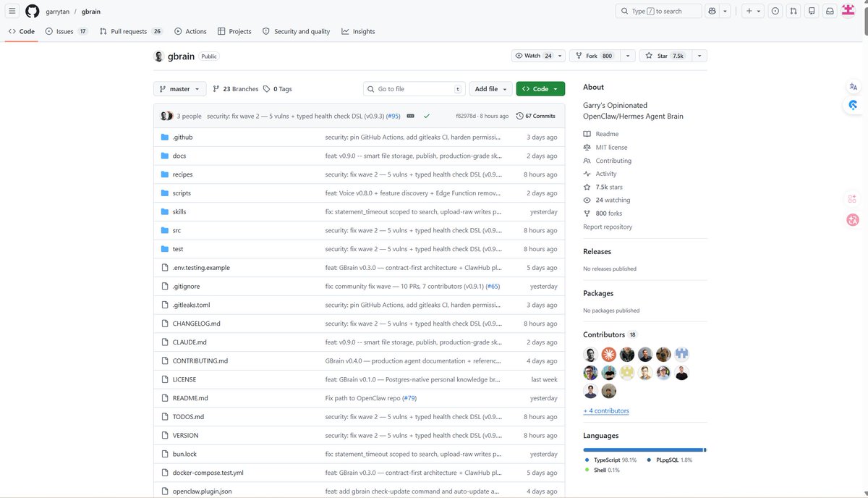Open the notifications inbox icon
Screen dimensions: 868x498
coord(830,11)
